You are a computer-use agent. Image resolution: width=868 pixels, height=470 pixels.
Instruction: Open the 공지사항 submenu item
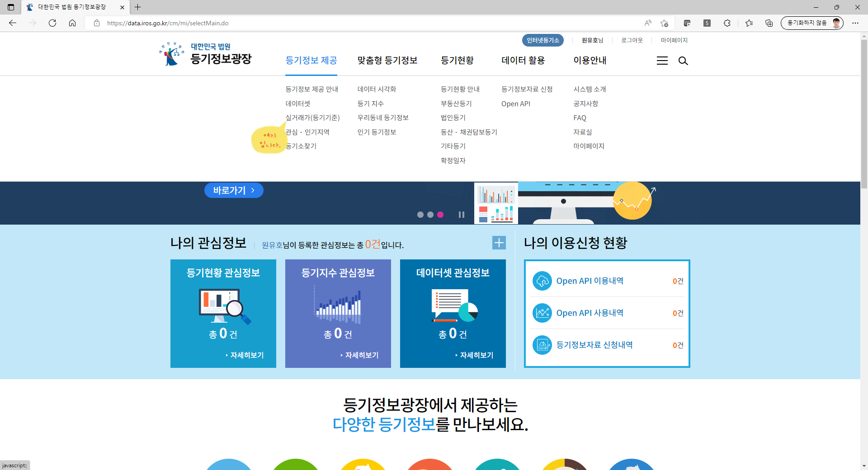point(585,103)
